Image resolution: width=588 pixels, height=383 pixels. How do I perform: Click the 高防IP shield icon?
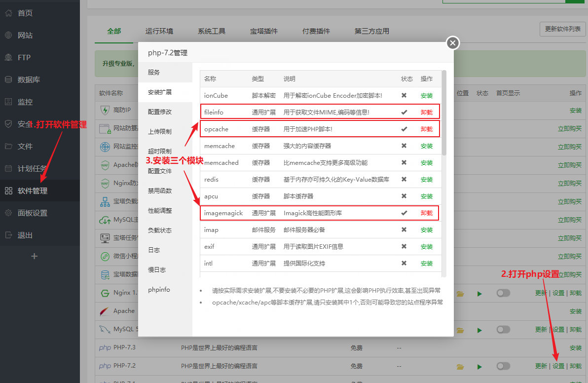(105, 110)
